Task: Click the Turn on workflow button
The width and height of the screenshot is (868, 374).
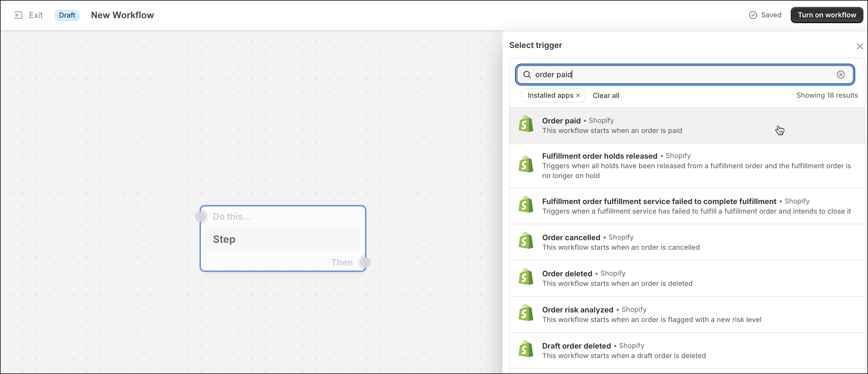Action: tap(827, 15)
